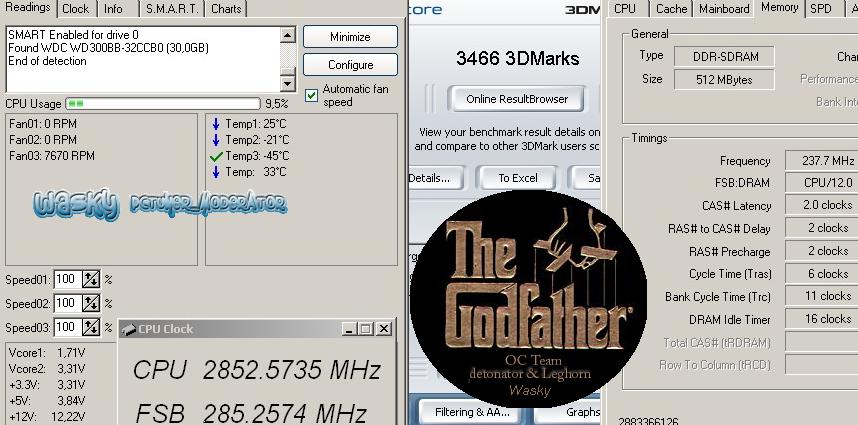Open the Filtering & AA settings button
Screen dimensions: 858x425
coord(474,412)
